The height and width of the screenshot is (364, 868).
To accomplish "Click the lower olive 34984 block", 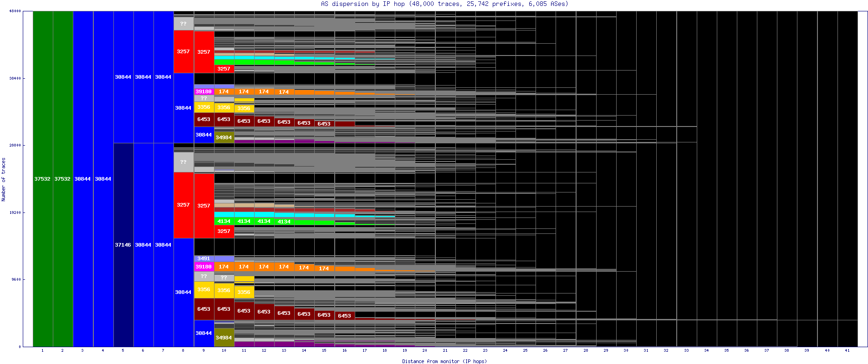I will click(x=224, y=338).
